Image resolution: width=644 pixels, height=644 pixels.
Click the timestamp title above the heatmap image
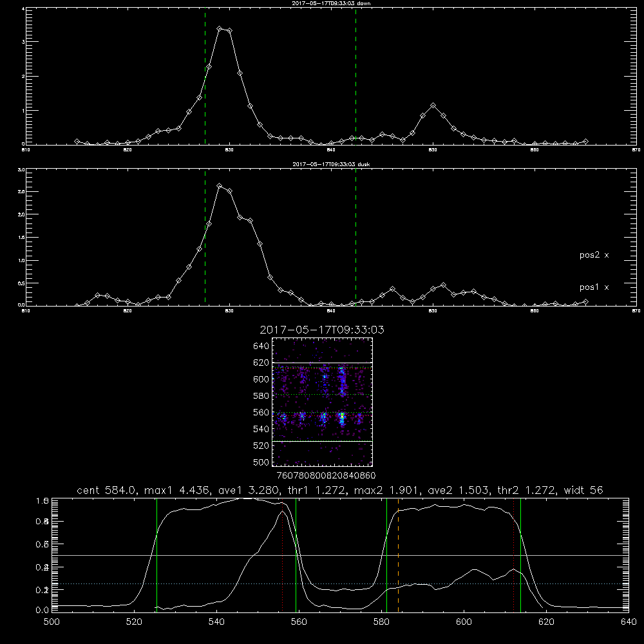[x=322, y=330]
